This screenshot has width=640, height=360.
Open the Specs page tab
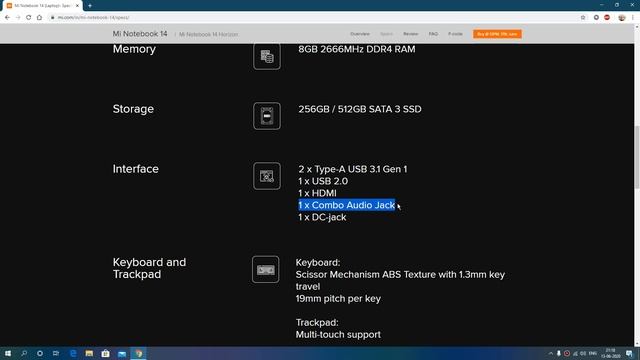pyautogui.click(x=386, y=34)
